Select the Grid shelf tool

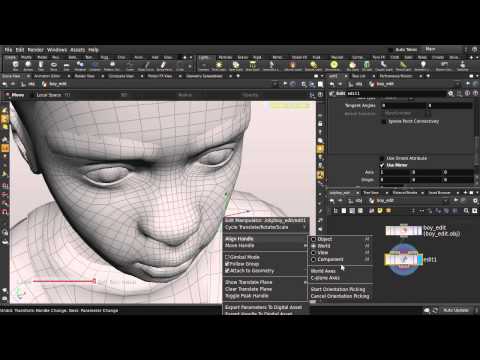[67, 65]
